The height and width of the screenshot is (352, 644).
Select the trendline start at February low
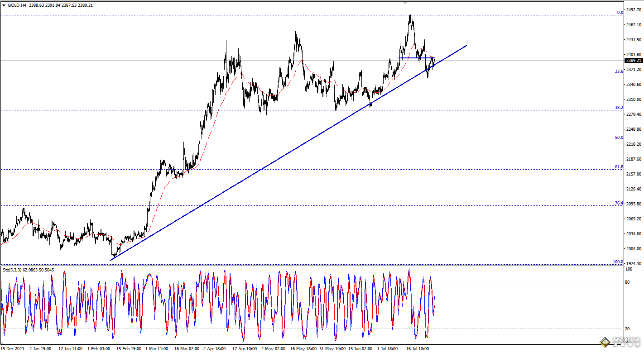point(111,259)
